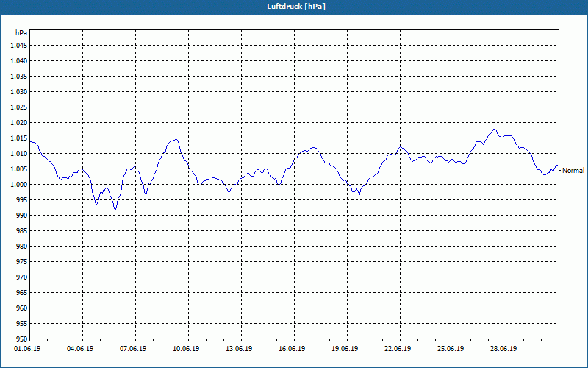Image resolution: width=588 pixels, height=368 pixels.
Task: Click the 960 y-axis label
Action: tap(22, 308)
